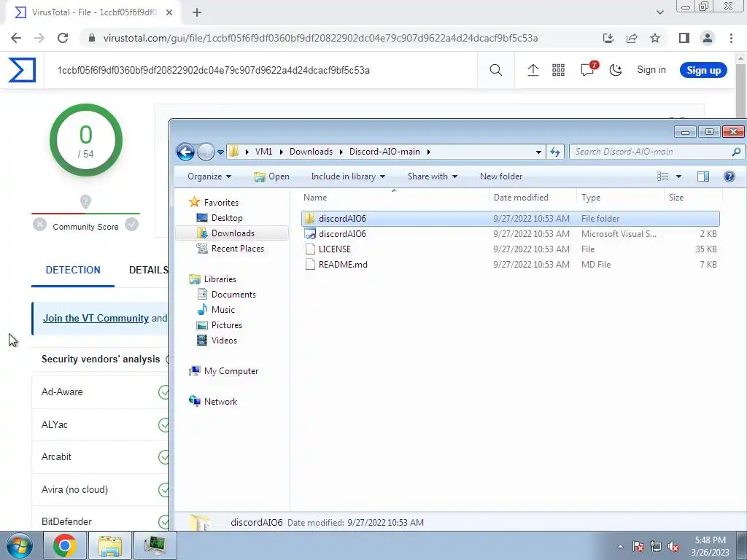Open the VirusTotal apps grid icon
The width and height of the screenshot is (747, 560).
(558, 71)
